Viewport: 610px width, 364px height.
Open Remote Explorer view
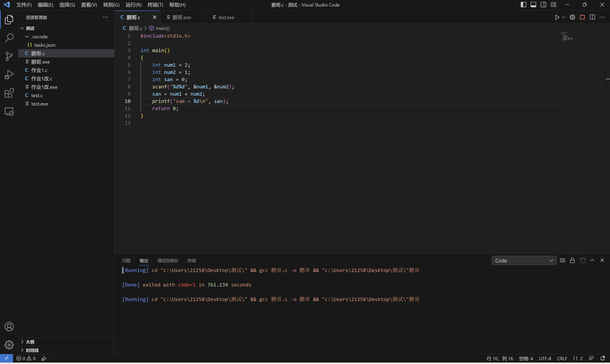pyautogui.click(x=9, y=112)
